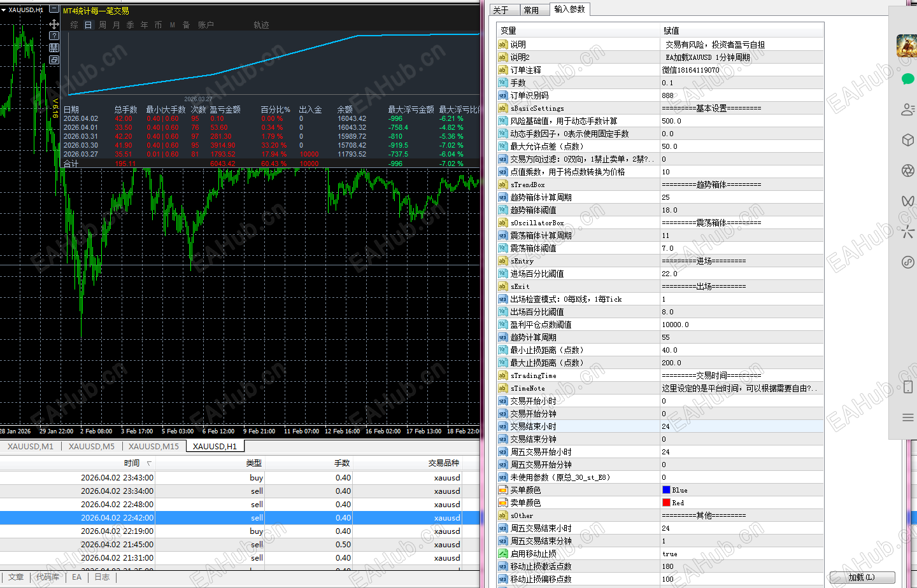Open the hamburger menu icon in sidebar
This screenshot has height=588, width=917.
coord(908,417)
